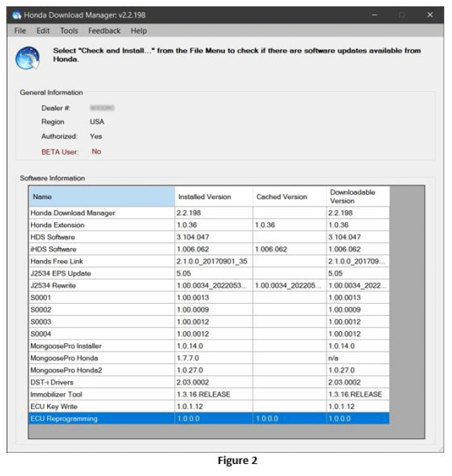Image resolution: width=452 pixels, height=476 pixels.
Task: Close the Honda Download Manager window
Action: click(430, 15)
